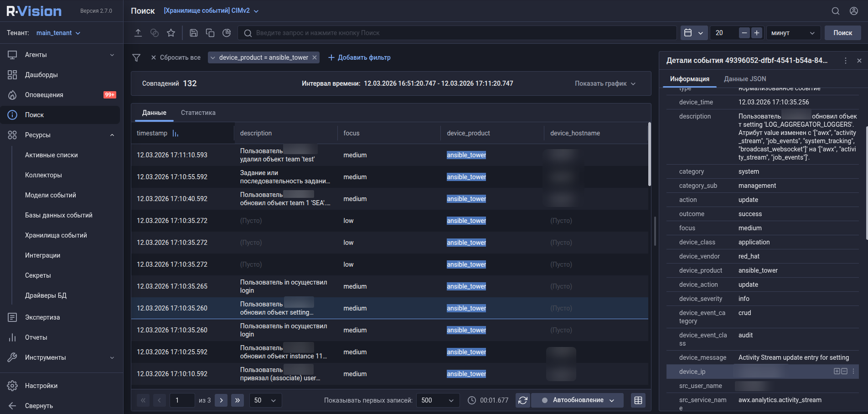The width and height of the screenshot is (868, 414).
Task: Open the Дашборды section in the sidebar
Action: (x=41, y=75)
